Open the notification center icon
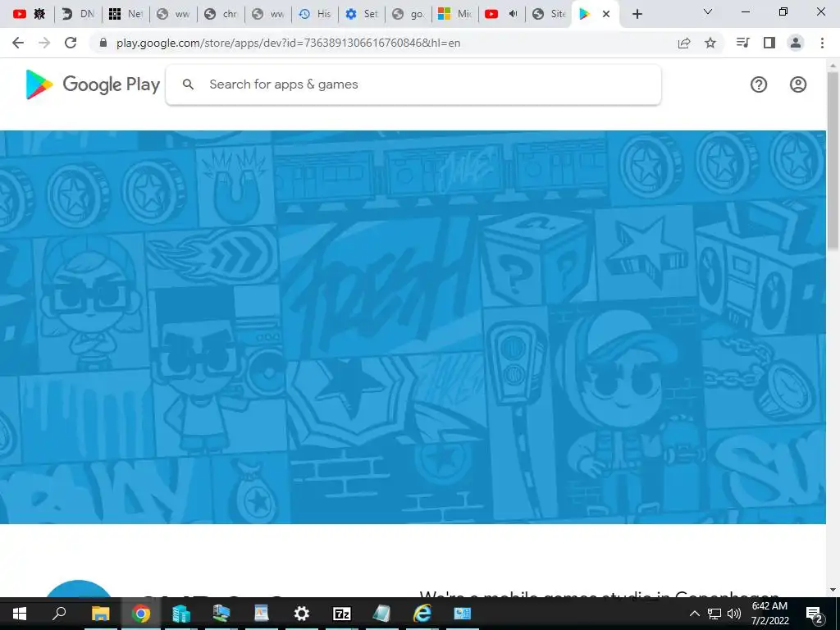 (815, 614)
